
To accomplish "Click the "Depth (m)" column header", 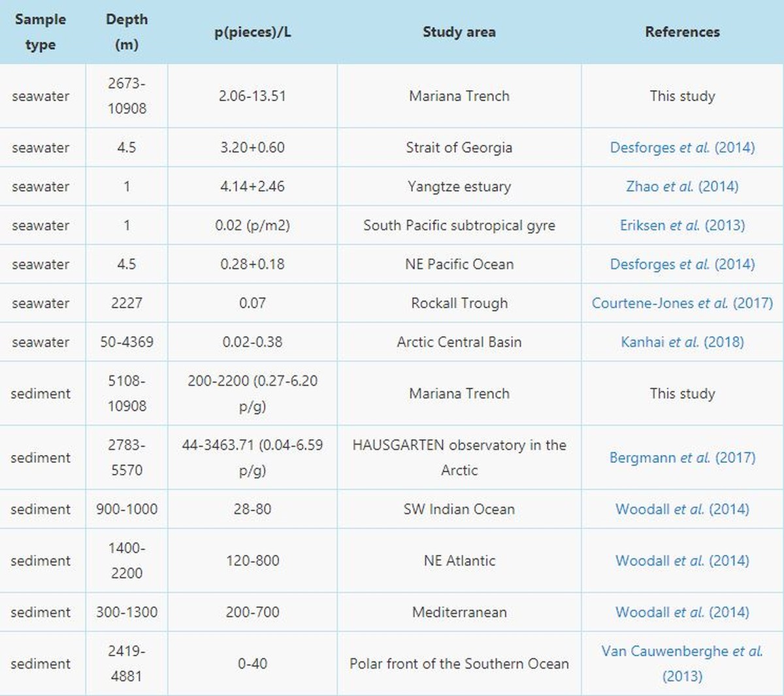I will coord(127,32).
